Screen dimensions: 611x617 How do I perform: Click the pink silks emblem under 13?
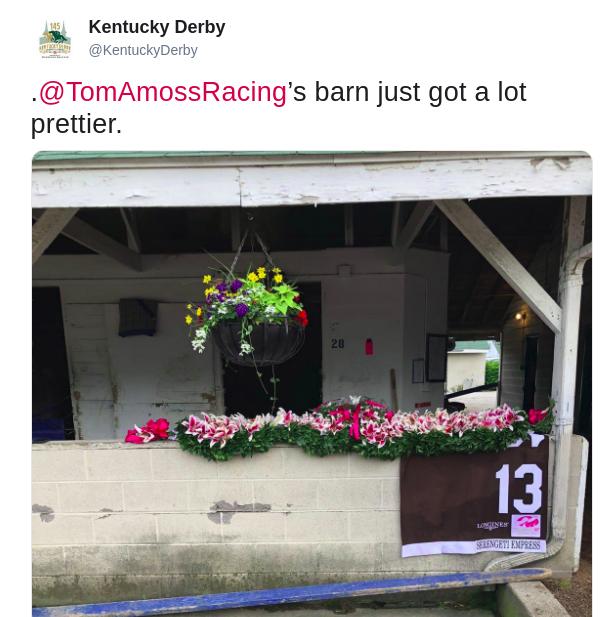tap(526, 525)
